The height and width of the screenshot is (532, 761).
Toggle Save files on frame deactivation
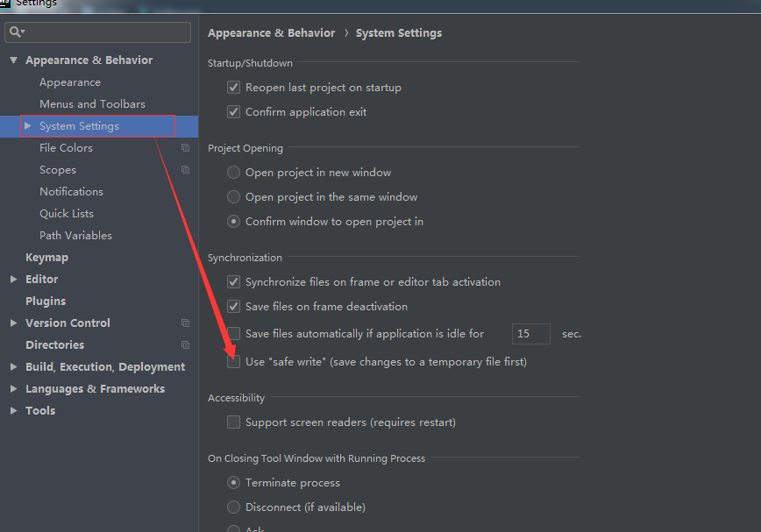233,307
